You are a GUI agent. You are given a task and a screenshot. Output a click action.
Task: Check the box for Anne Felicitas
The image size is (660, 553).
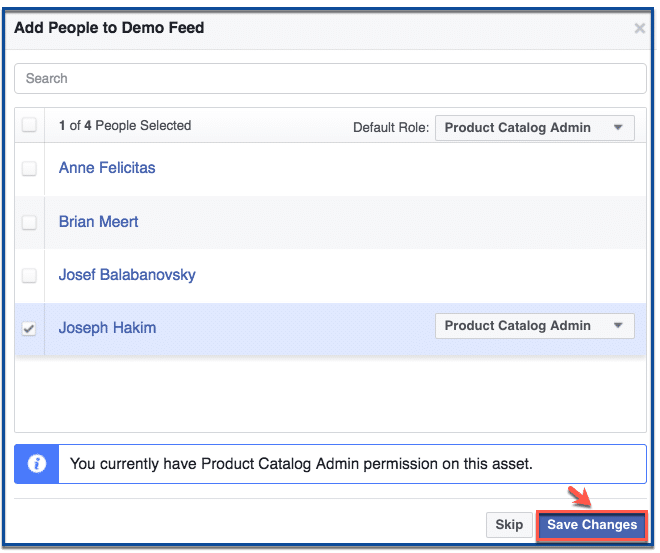pos(29,168)
